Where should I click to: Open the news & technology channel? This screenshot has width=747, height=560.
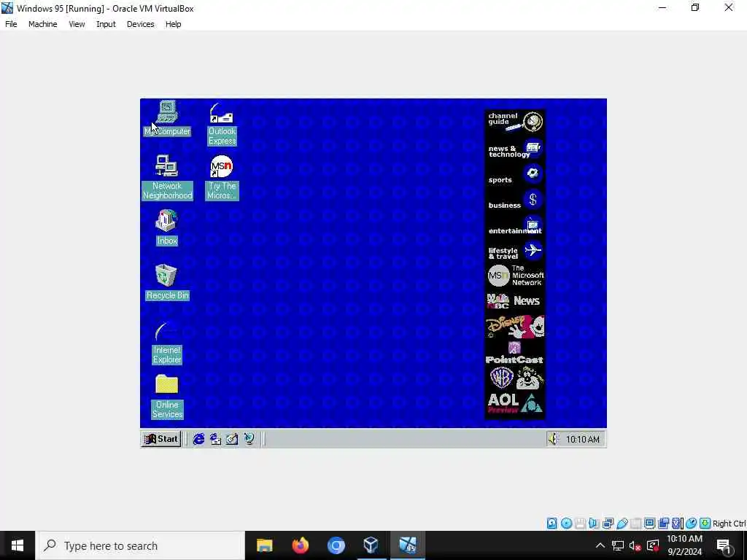(x=515, y=149)
